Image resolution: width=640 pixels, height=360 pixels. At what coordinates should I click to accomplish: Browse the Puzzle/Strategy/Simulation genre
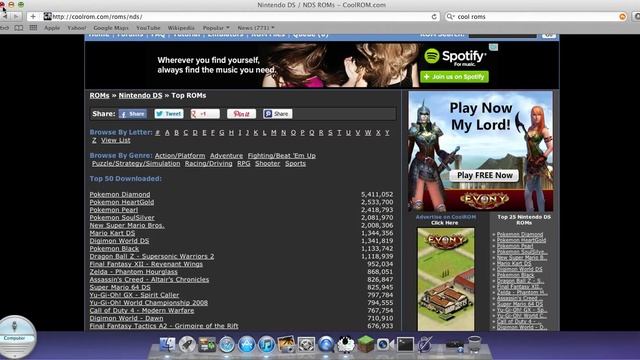136,164
